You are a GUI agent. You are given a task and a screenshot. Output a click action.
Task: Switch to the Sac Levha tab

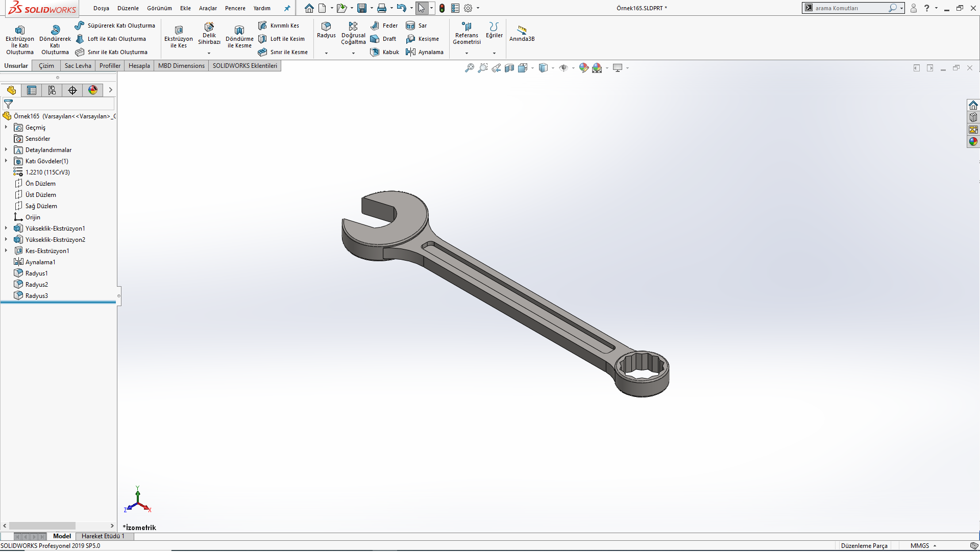click(x=78, y=66)
